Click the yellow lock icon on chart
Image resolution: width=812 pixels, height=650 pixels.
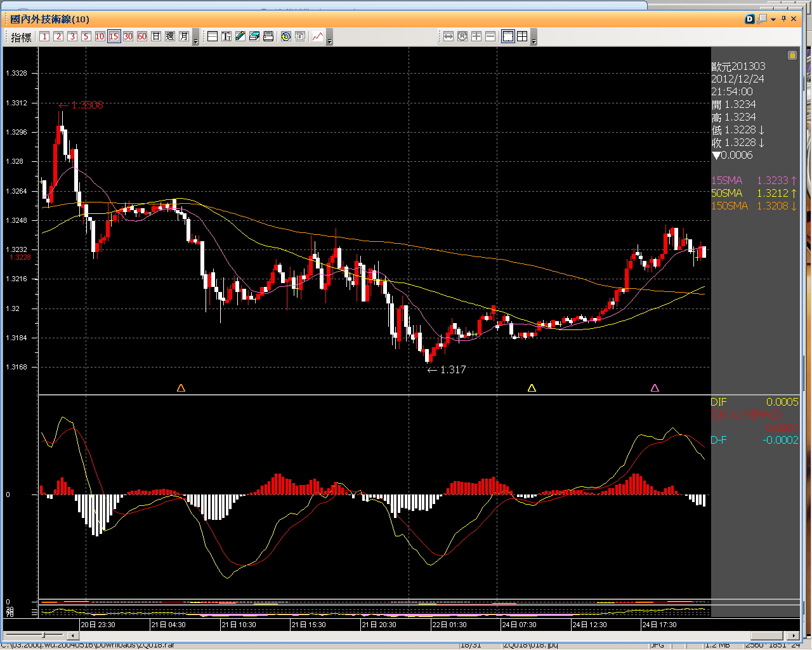click(x=792, y=55)
